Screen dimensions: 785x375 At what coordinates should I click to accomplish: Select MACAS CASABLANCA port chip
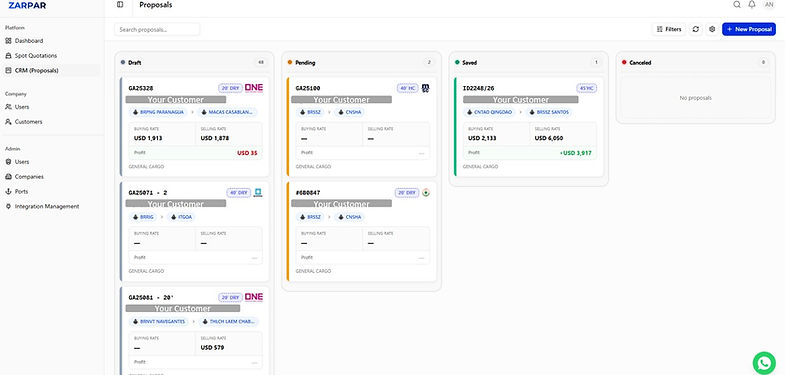[x=228, y=112]
